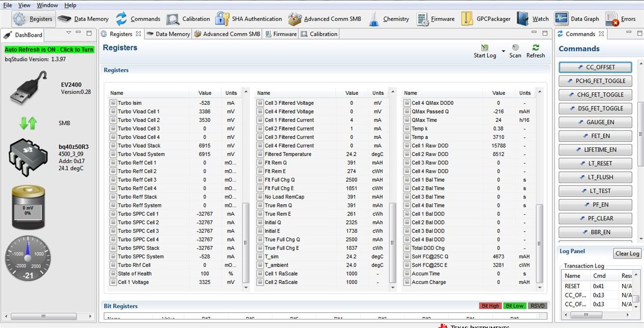Switch to the Firmware tab
The width and height of the screenshot is (644, 328).
(x=281, y=34)
